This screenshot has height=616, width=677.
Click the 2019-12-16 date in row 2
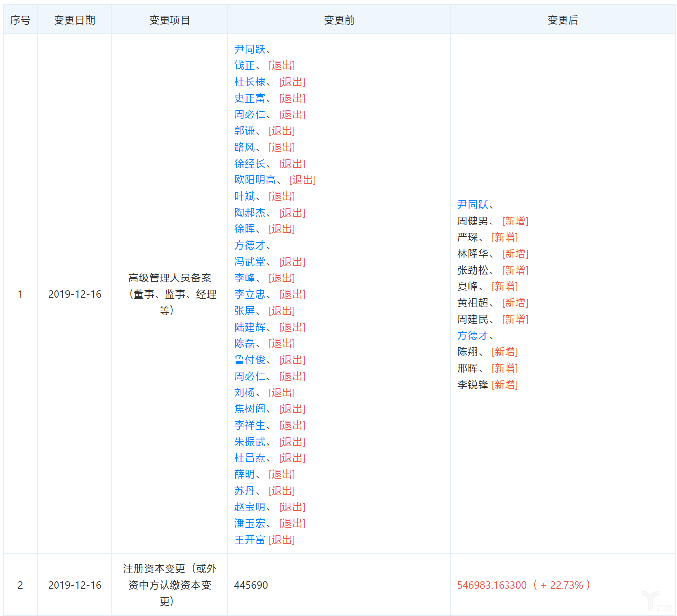pyautogui.click(x=74, y=585)
